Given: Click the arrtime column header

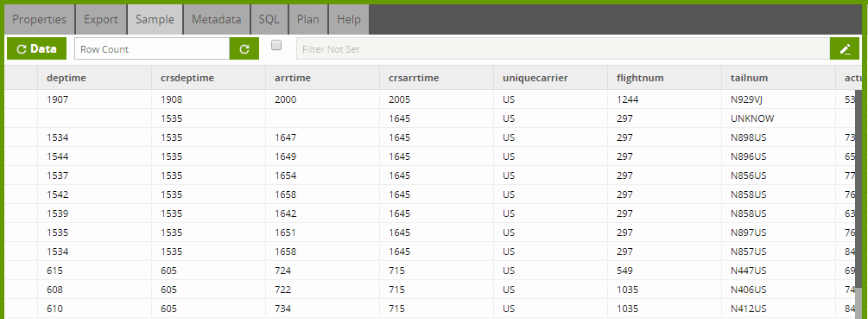Looking at the screenshot, I should (323, 78).
